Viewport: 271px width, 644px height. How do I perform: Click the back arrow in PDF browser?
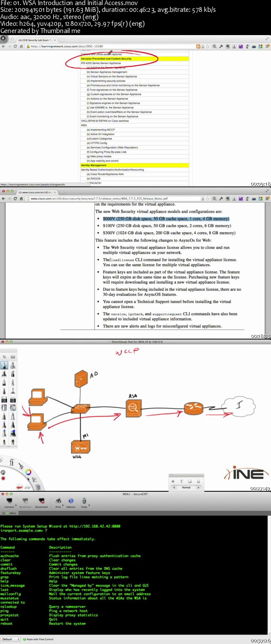[x=3, y=198]
